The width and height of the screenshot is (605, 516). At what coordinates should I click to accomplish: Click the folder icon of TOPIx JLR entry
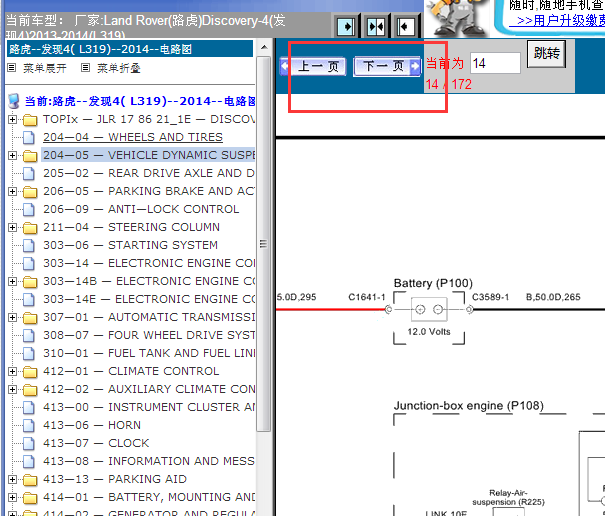pyautogui.click(x=30, y=120)
